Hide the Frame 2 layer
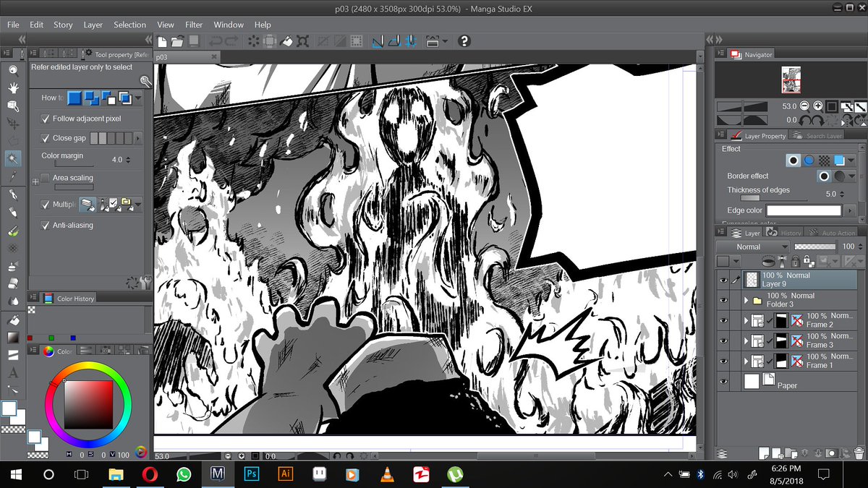Viewport: 868px width, 488px height. pyautogui.click(x=723, y=320)
